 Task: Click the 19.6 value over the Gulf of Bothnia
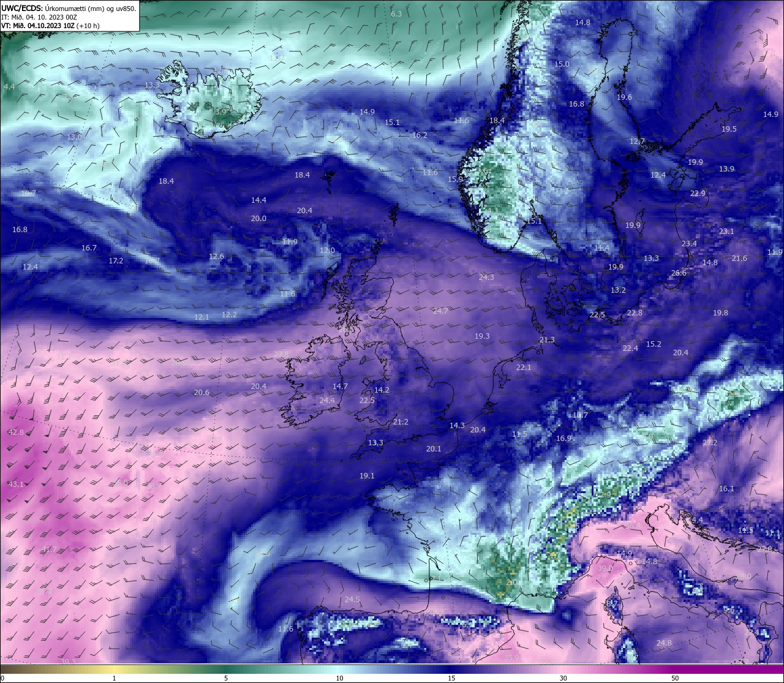[624, 97]
